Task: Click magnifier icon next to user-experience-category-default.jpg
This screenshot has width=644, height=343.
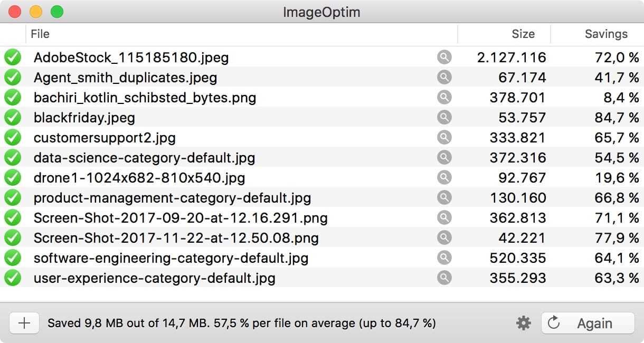Action: [444, 278]
